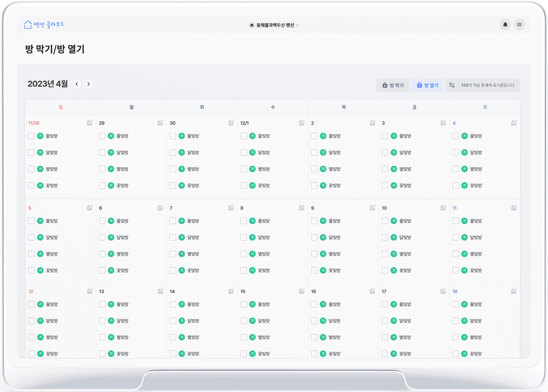The height and width of the screenshot is (392, 548).
Task: Click the add-memo icon on day 9
Action: click(x=373, y=208)
